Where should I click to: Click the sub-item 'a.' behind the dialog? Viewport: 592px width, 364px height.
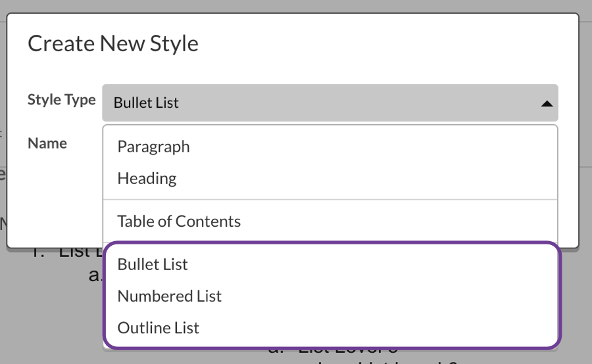(95, 275)
